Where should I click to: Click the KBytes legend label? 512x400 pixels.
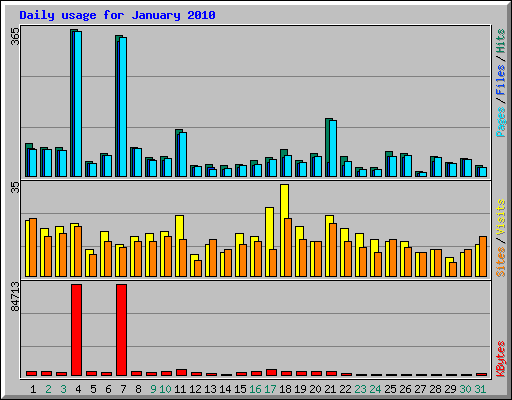[501, 359]
